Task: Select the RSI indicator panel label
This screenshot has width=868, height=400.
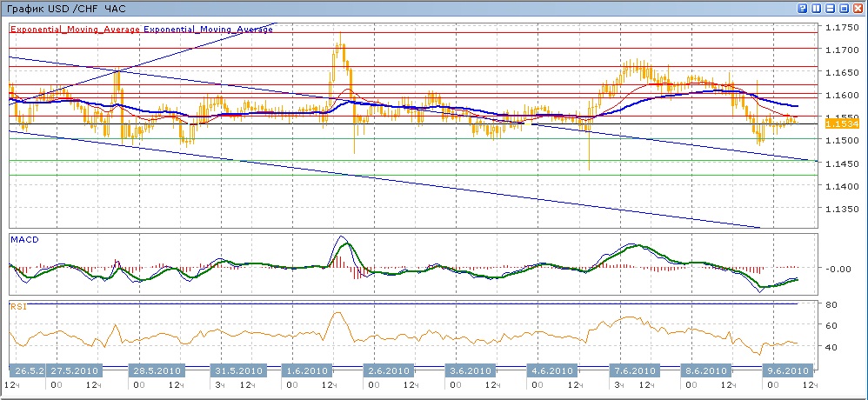Action: point(17,305)
